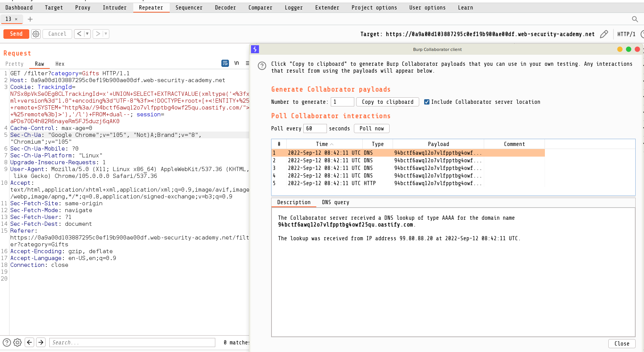644x352 pixels.
Task: Close Repeater tab 13
Action: (x=16, y=19)
